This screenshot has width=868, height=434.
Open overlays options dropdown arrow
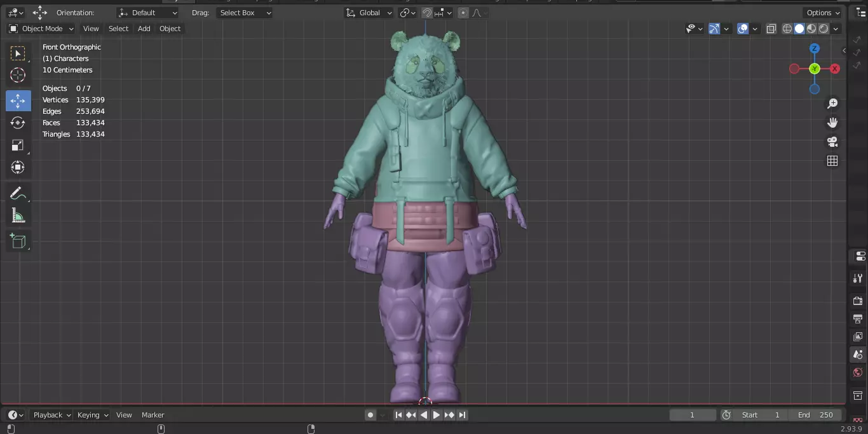pos(755,29)
